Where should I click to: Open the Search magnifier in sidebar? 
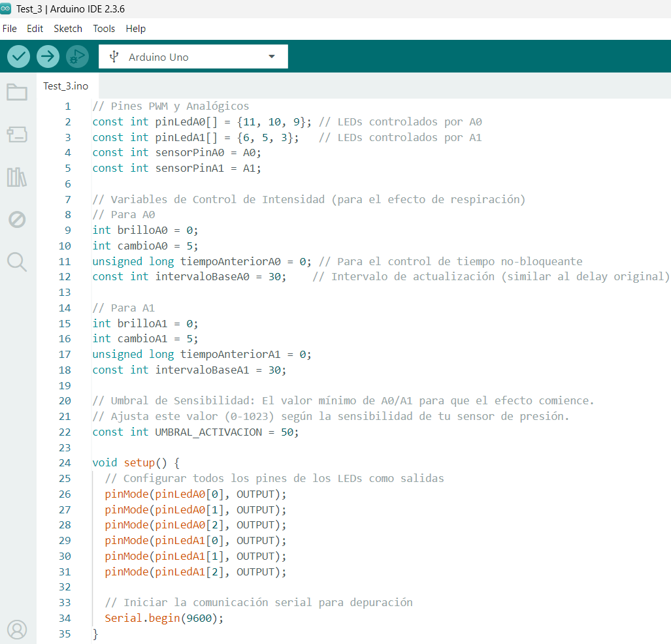pos(17,262)
